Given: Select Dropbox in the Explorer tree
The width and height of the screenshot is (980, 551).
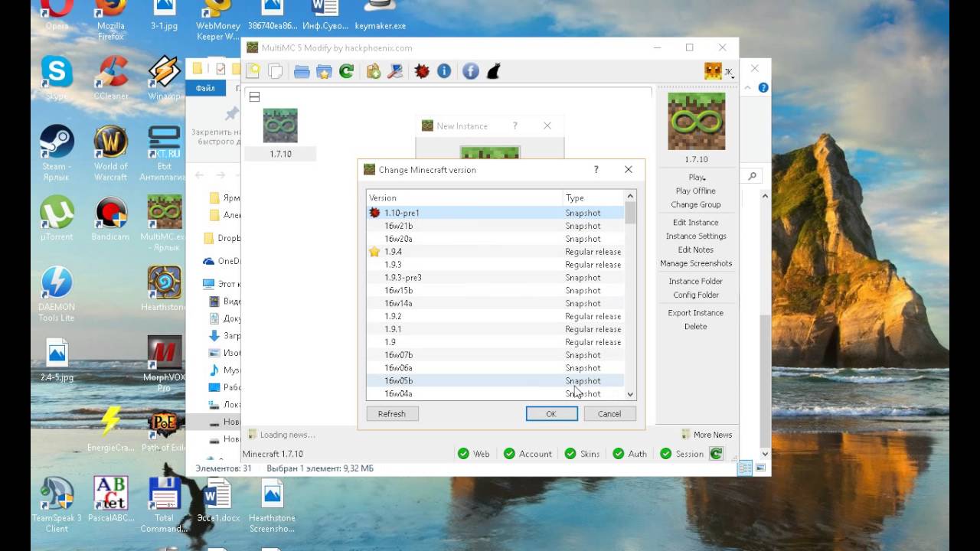Looking at the screenshot, I should [x=222, y=238].
